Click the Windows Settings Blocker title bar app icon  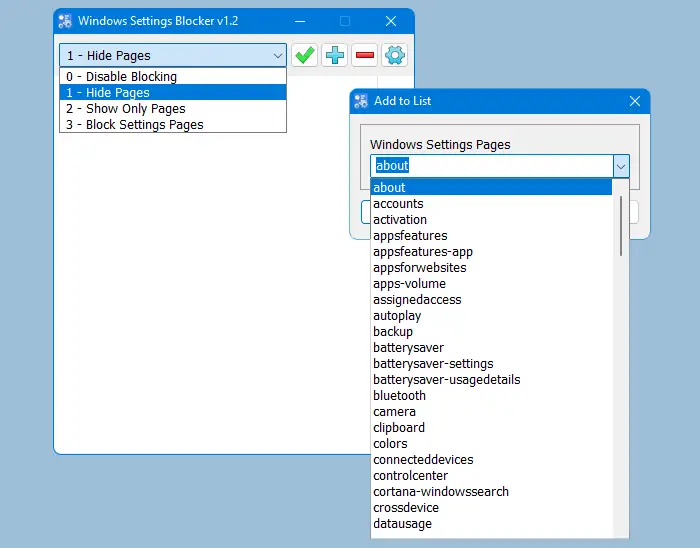pos(65,21)
